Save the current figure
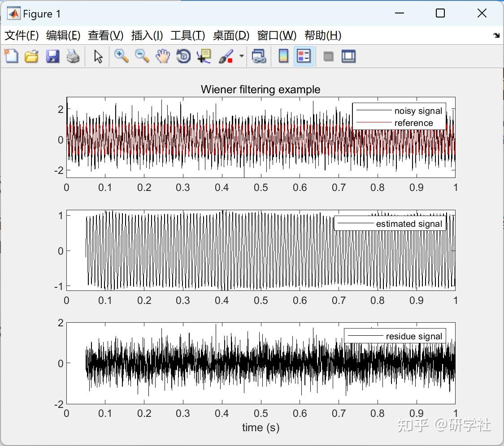Screen dimensions: 504x446 point(52,56)
